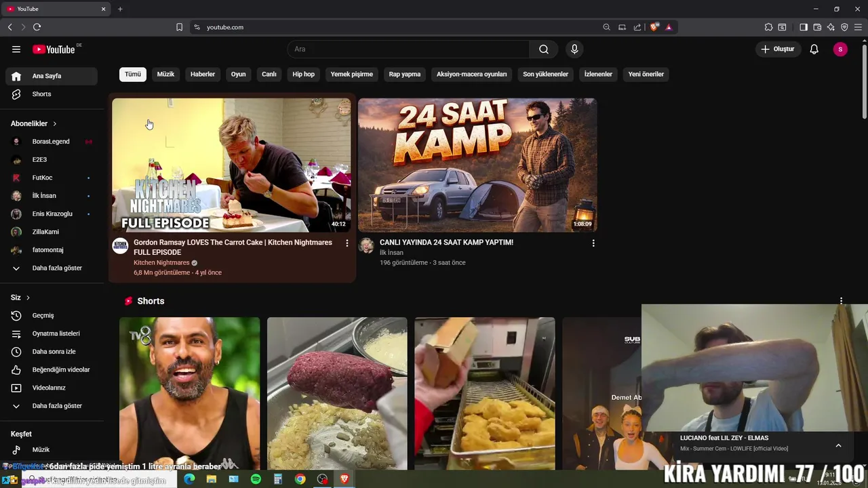Viewport: 868px width, 488px height.
Task: Select the Tümü filter chip
Action: click(x=133, y=74)
